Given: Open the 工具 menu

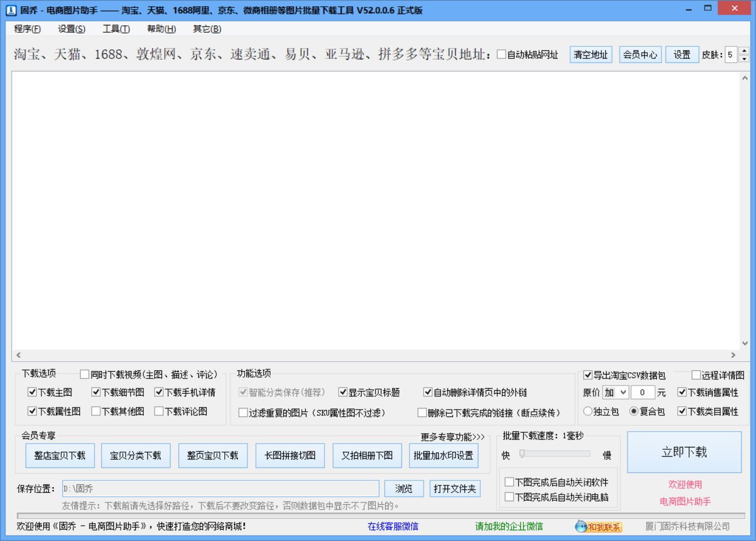Looking at the screenshot, I should point(115,29).
